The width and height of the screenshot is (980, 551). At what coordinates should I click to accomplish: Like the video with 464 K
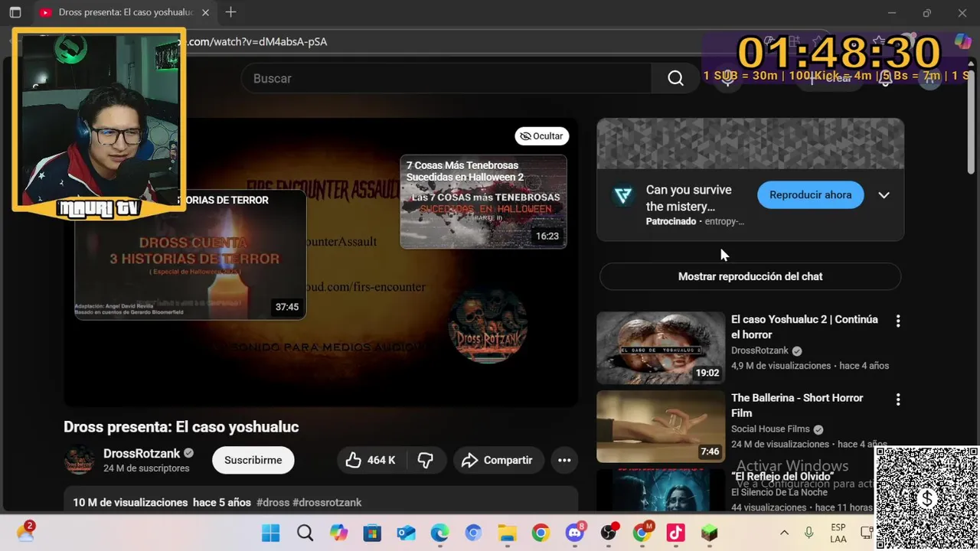click(x=371, y=460)
